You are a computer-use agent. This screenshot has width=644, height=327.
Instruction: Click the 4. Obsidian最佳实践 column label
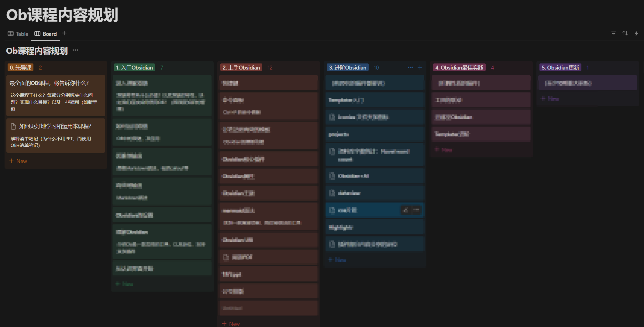coord(459,67)
